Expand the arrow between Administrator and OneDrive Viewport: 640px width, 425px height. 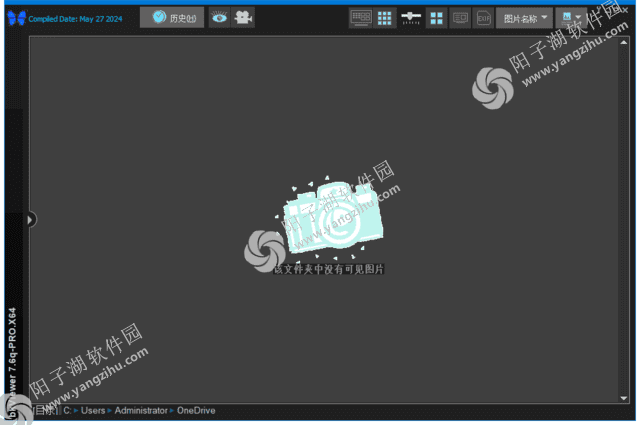[x=172, y=411]
